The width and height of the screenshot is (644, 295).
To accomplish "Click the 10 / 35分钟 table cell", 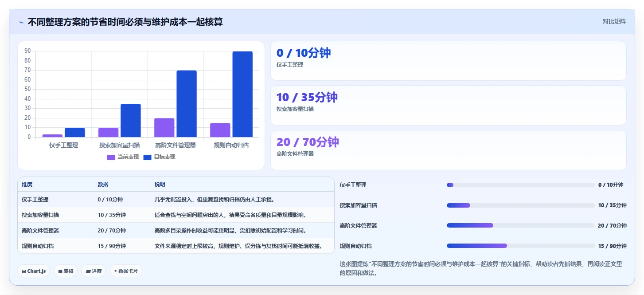I will tap(112, 215).
